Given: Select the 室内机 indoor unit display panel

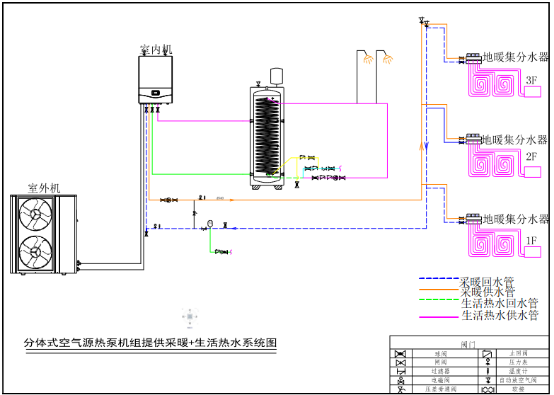Looking at the screenshot, I should point(155,93).
